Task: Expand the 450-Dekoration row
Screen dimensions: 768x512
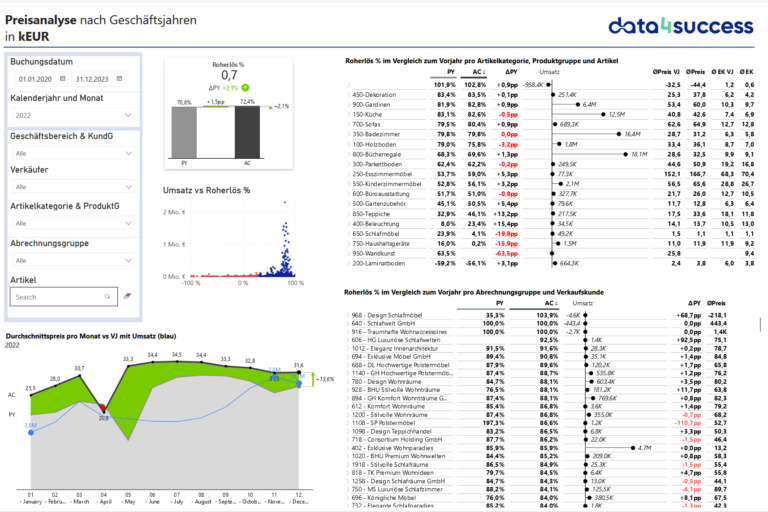Action: click(x=349, y=95)
